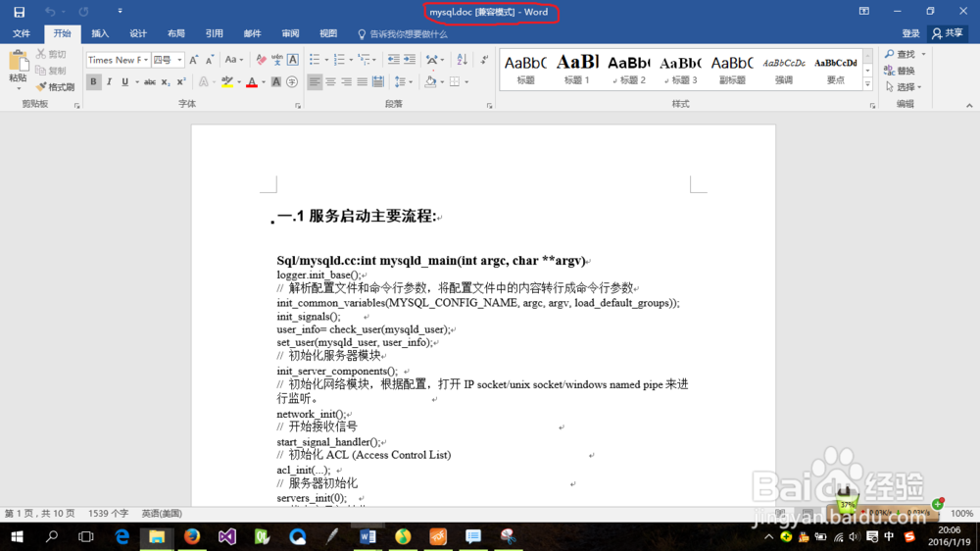Screen dimensions: 980x551
Task: Click the decrease indent icon
Action: click(393, 60)
